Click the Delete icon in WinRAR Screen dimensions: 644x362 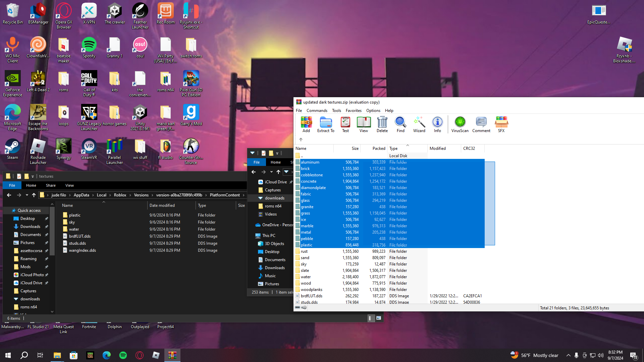click(382, 125)
